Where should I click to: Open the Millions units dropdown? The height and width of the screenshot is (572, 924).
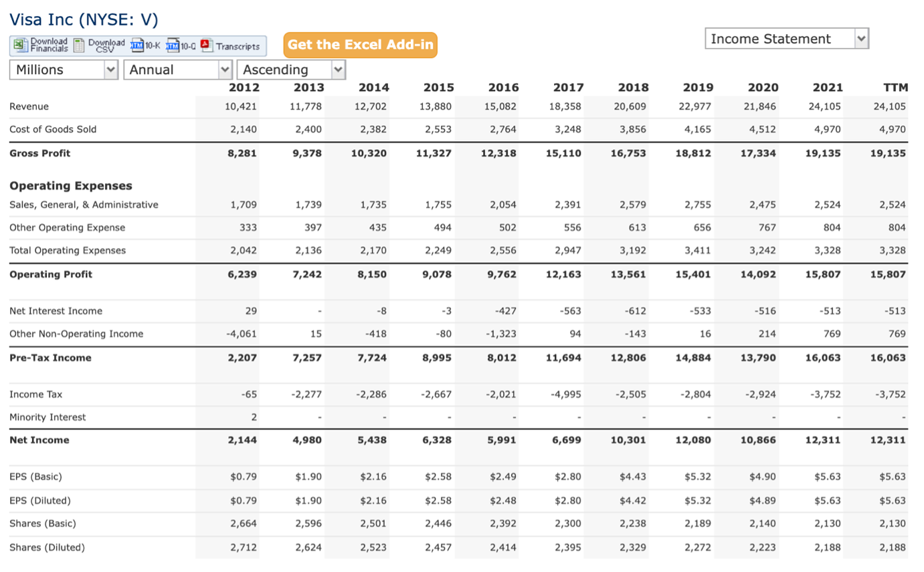(x=65, y=70)
